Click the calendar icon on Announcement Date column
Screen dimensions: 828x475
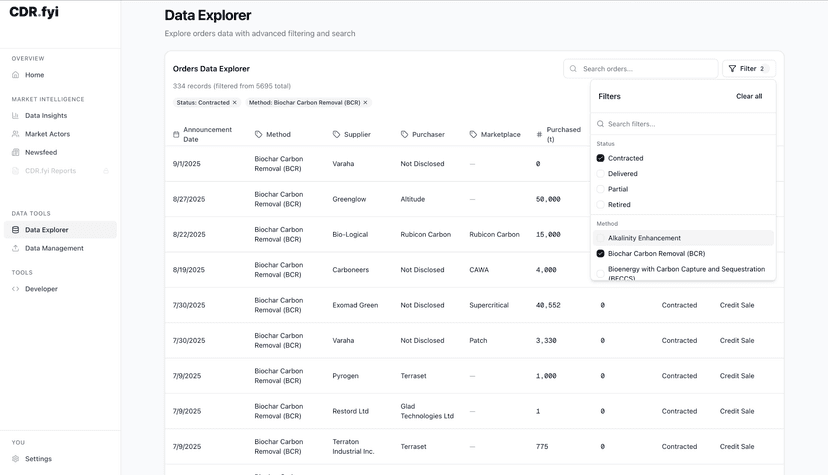[176, 135]
